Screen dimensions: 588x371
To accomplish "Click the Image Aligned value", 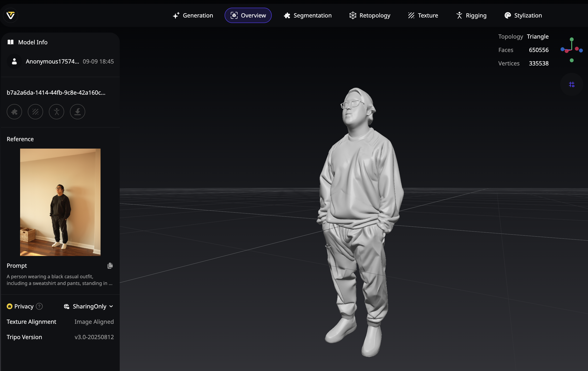I will (x=94, y=322).
